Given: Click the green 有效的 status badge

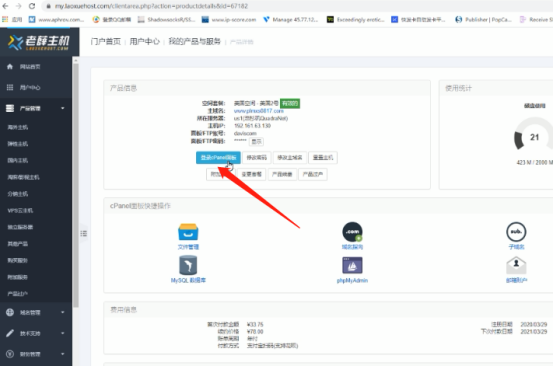Looking at the screenshot, I should click(290, 103).
